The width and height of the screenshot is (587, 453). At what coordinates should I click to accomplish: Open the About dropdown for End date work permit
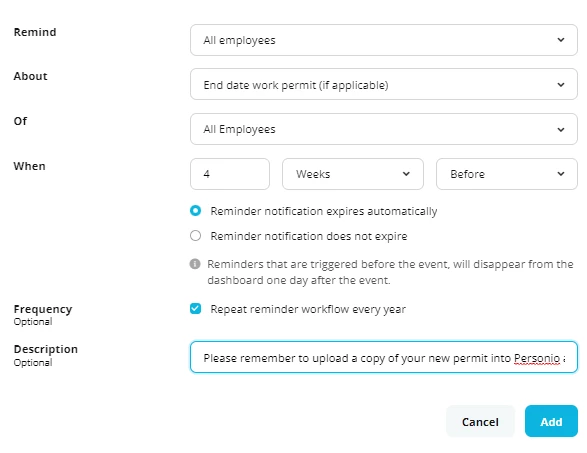point(384,84)
